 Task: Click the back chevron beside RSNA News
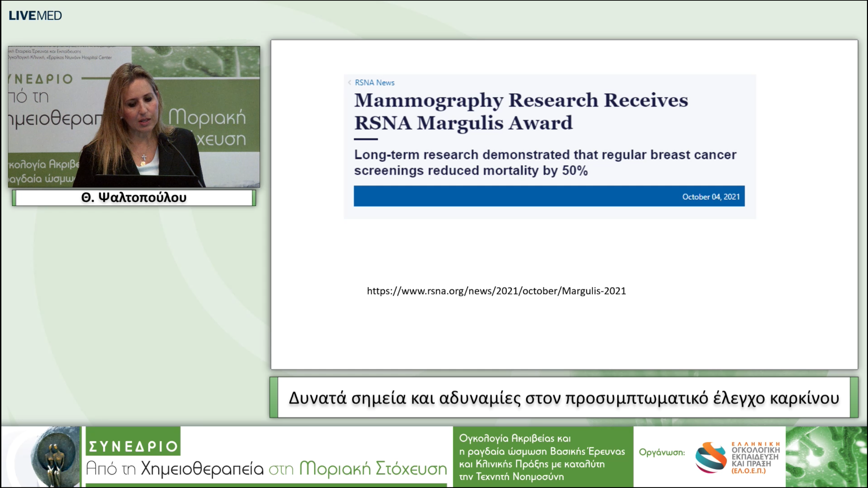(349, 82)
